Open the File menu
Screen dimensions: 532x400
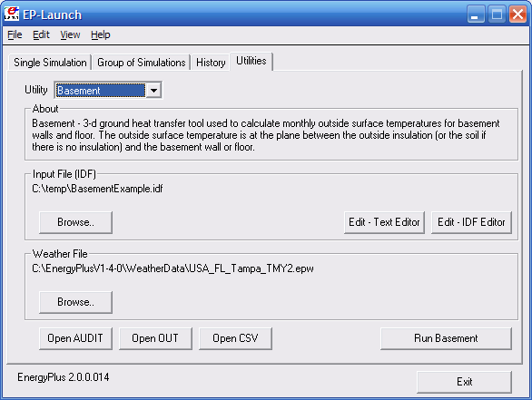[x=15, y=34]
